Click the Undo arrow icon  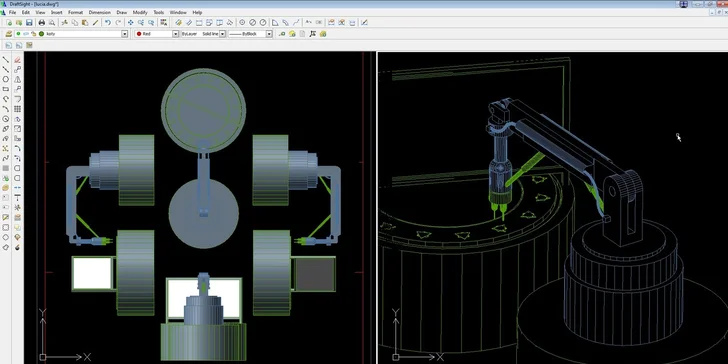(108, 22)
